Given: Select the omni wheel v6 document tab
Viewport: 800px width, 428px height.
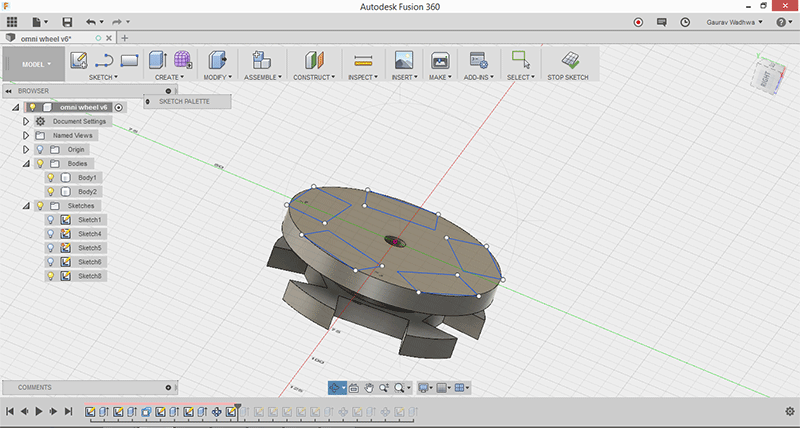Looking at the screenshot, I should coord(46,38).
